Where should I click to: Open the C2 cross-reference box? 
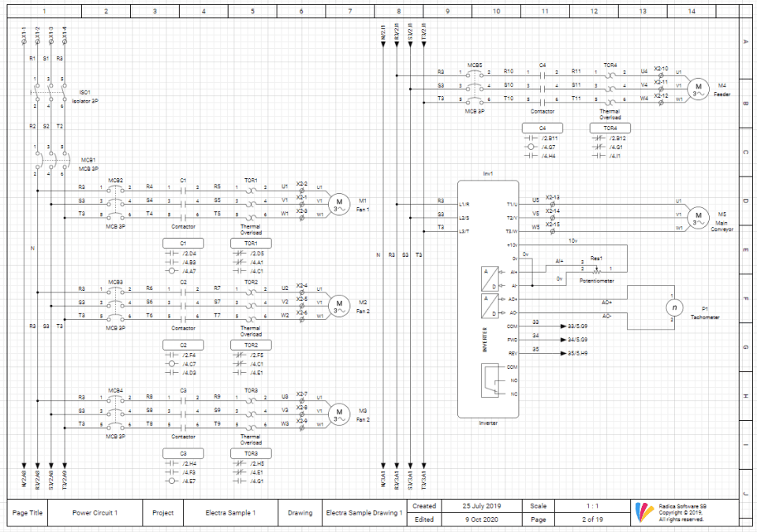(x=183, y=345)
